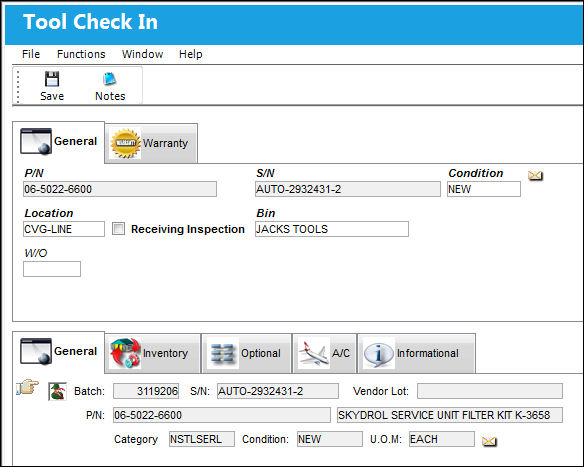584x467 pixels.
Task: Click the lower P/N field 06-5022-6600
Action: (x=222, y=415)
